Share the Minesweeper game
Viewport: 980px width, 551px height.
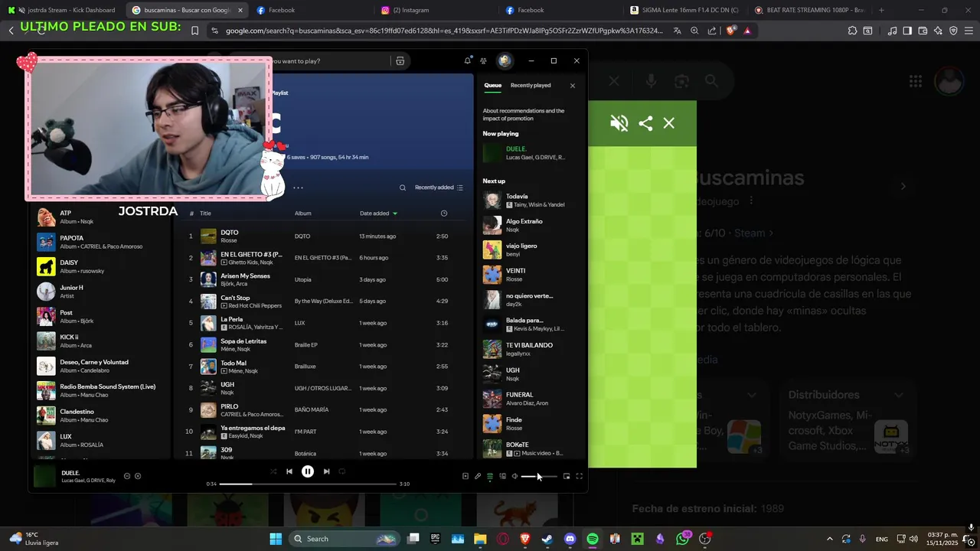645,123
